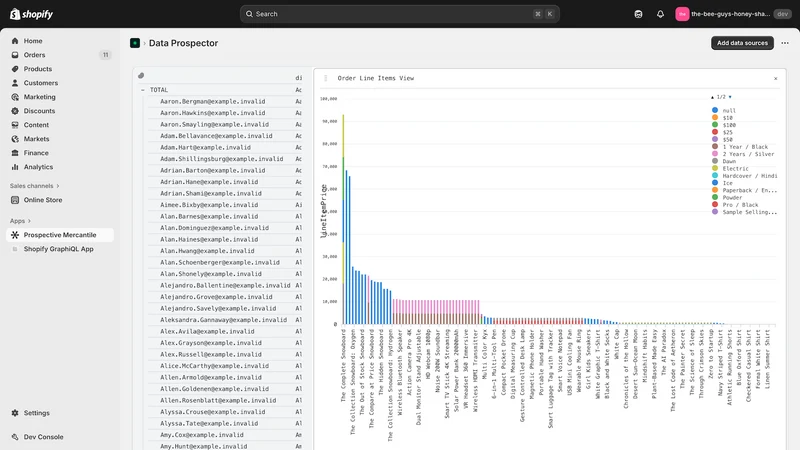Screen dimensions: 800x450
Task: Click the Customers person icon
Action: (x=15, y=83)
